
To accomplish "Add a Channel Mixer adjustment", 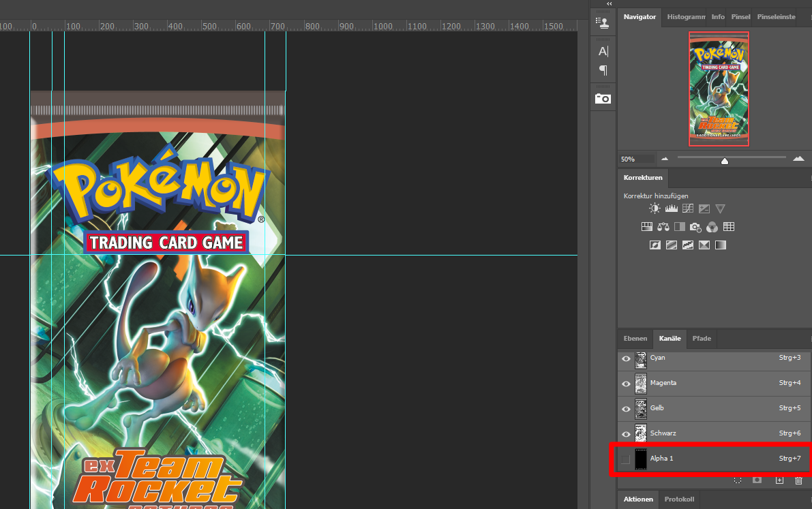I will pos(712,227).
